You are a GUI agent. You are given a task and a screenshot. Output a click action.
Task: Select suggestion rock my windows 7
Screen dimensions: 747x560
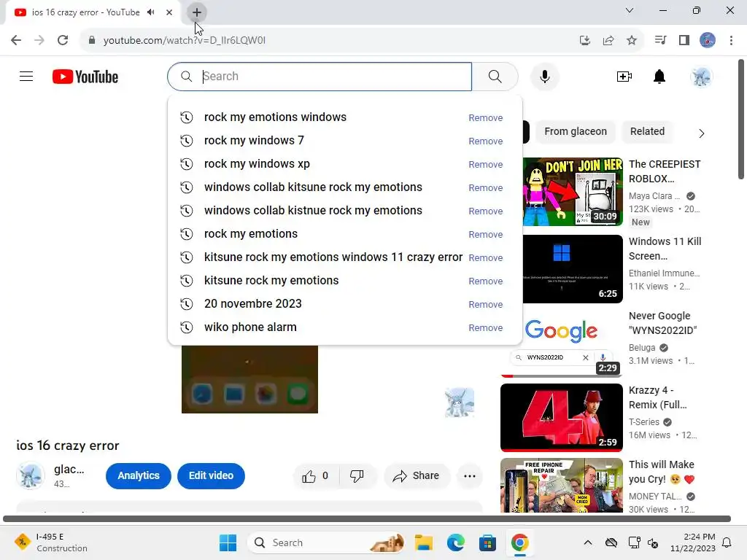coord(345,141)
